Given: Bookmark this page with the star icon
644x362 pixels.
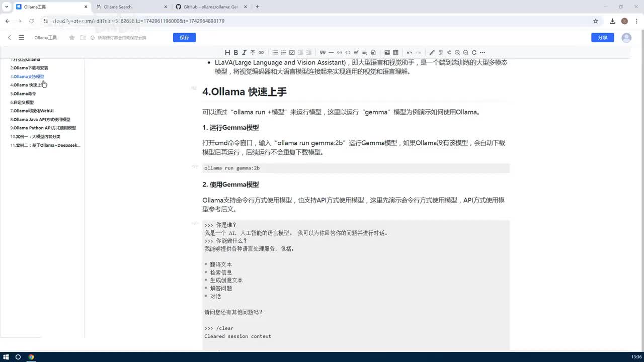Looking at the screenshot, I should click(596, 21).
